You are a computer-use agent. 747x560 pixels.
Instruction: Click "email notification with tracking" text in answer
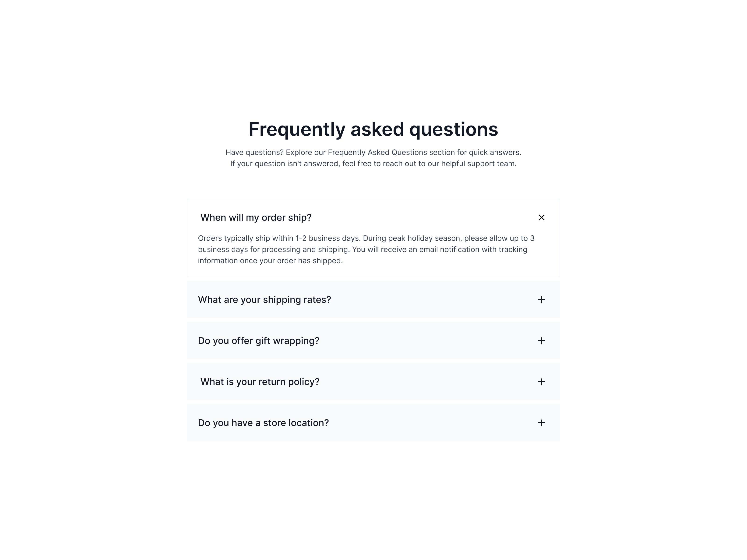(x=473, y=249)
